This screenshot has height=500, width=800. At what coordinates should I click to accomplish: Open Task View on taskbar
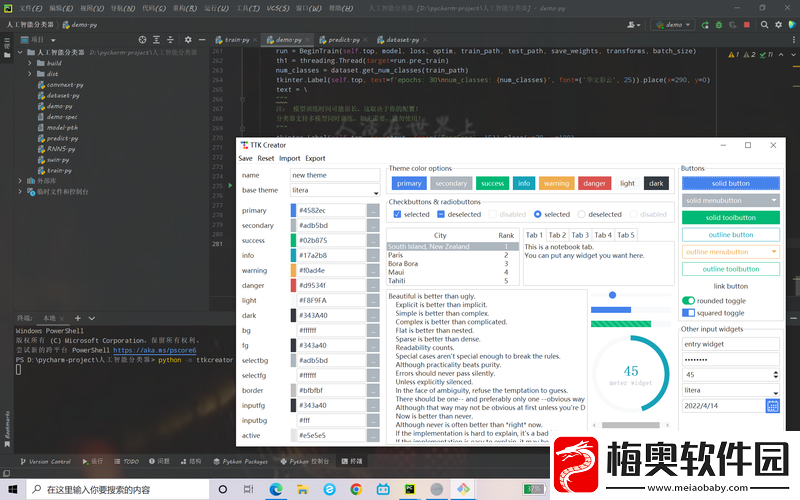pyautogui.click(x=248, y=489)
